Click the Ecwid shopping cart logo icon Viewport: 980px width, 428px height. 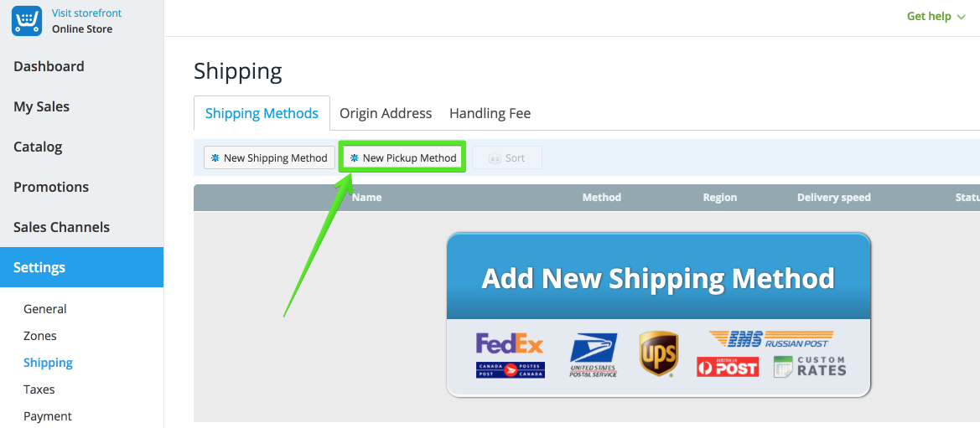27,21
